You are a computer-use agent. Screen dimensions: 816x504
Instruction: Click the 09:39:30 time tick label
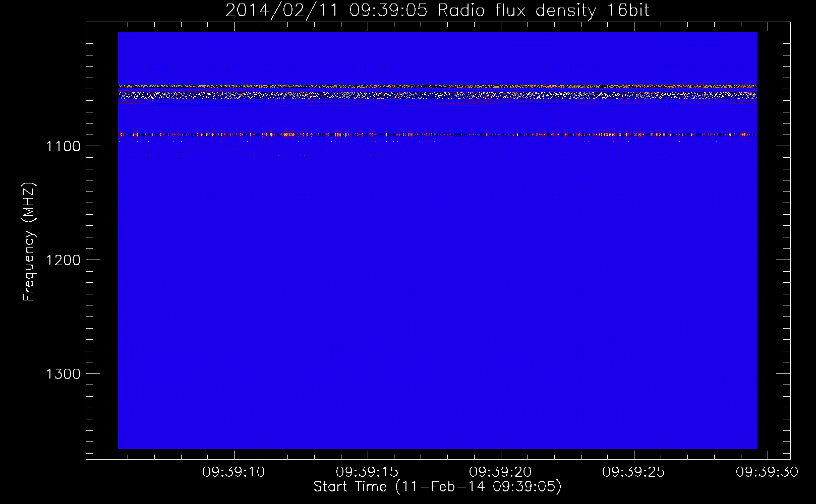pos(767,472)
